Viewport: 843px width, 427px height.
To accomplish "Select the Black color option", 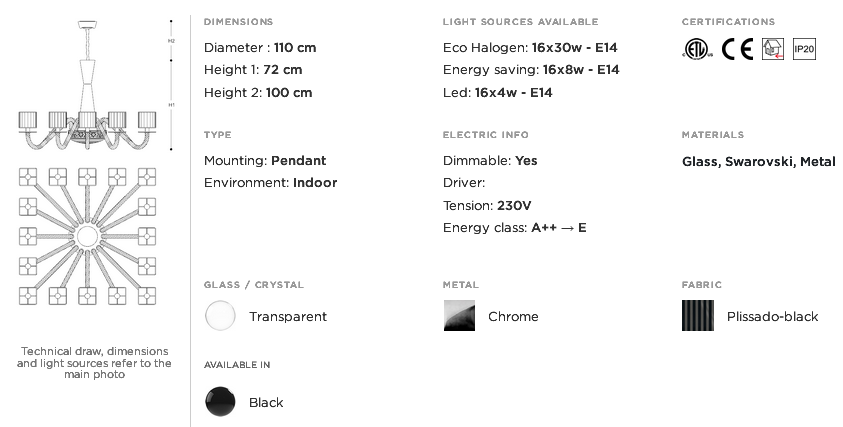I will tap(220, 402).
